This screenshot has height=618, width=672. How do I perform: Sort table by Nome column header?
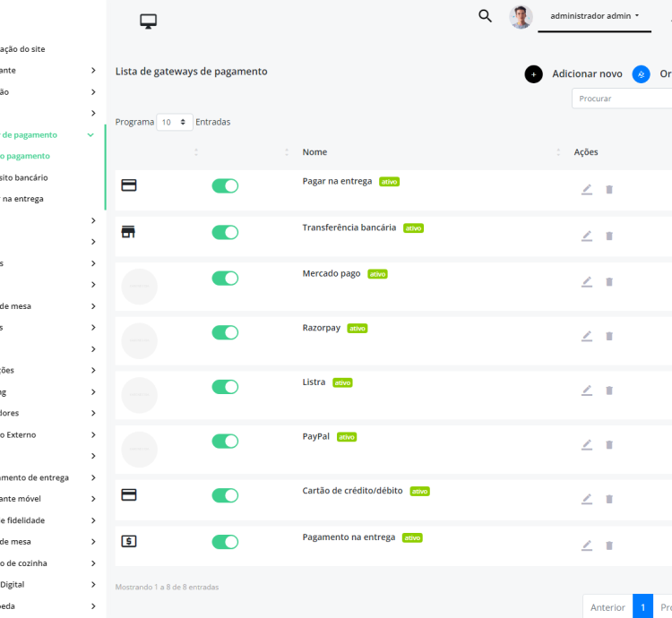(314, 152)
